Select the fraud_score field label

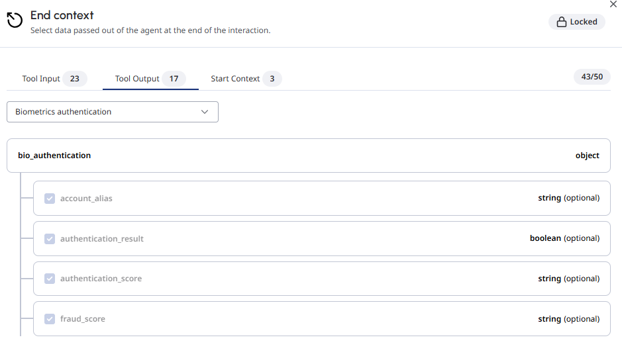pos(83,319)
